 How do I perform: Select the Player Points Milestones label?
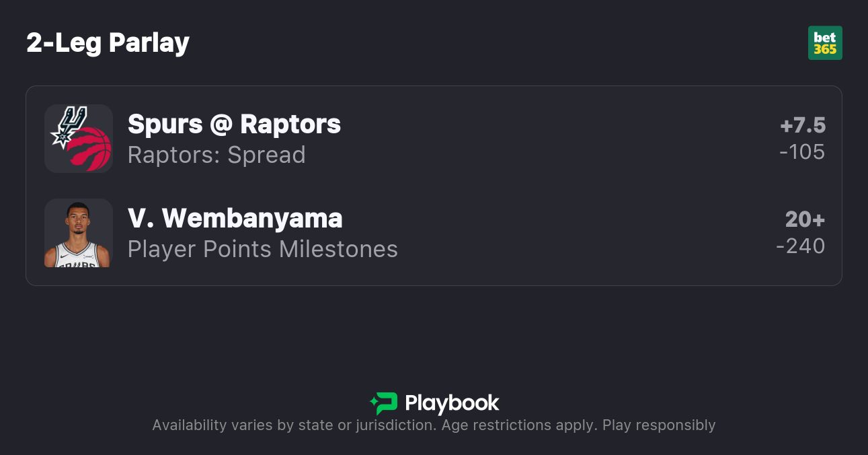tap(262, 249)
